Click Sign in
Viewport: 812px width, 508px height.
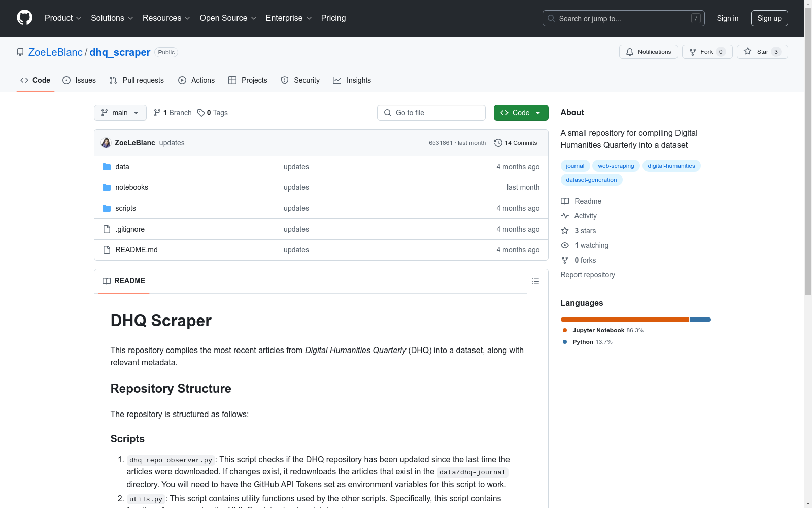click(728, 18)
